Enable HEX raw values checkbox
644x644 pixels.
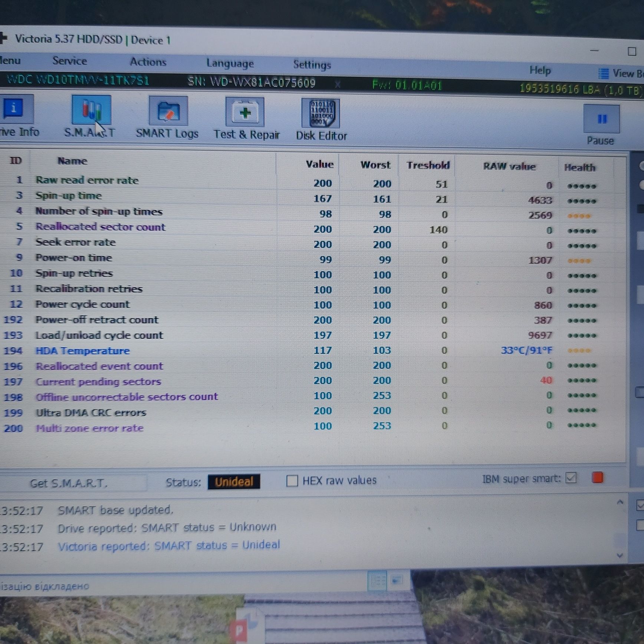[292, 481]
